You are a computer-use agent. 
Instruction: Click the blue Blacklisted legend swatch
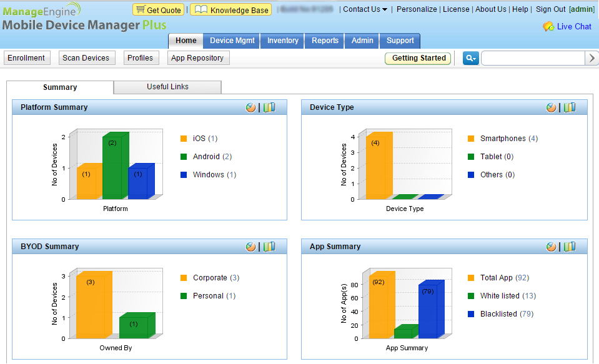click(x=471, y=314)
